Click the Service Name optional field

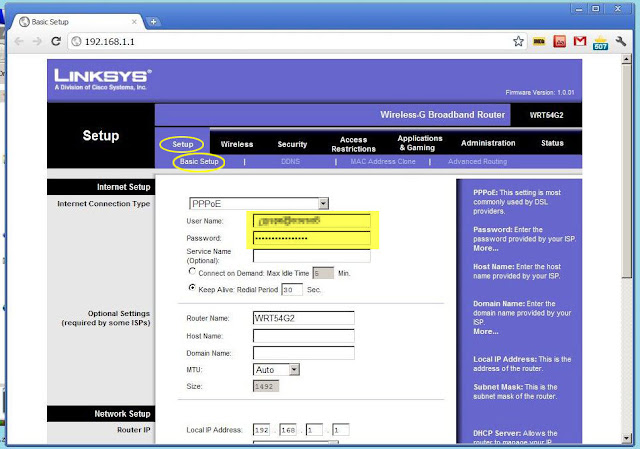tap(311, 256)
